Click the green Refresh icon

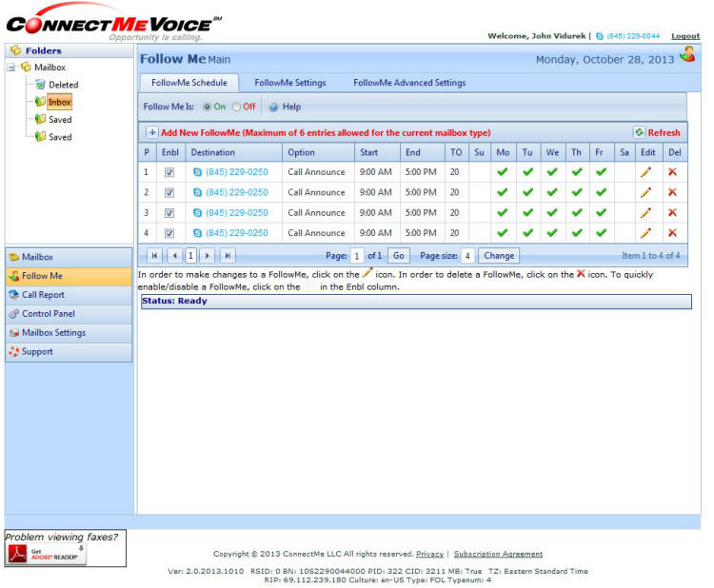click(639, 132)
